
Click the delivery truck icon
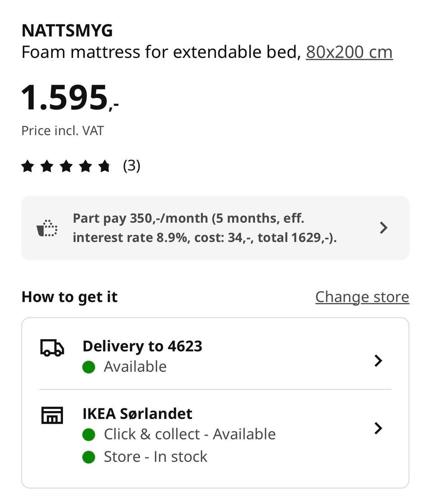tap(52, 348)
